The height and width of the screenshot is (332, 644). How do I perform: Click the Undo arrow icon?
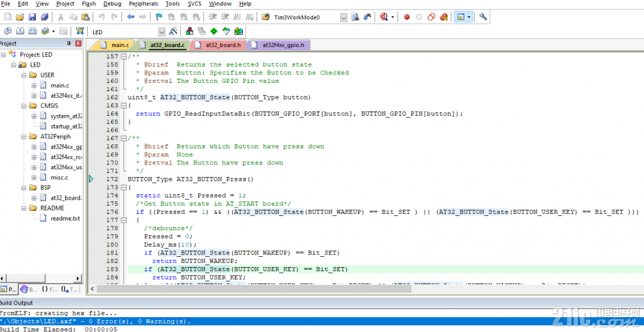(x=102, y=17)
